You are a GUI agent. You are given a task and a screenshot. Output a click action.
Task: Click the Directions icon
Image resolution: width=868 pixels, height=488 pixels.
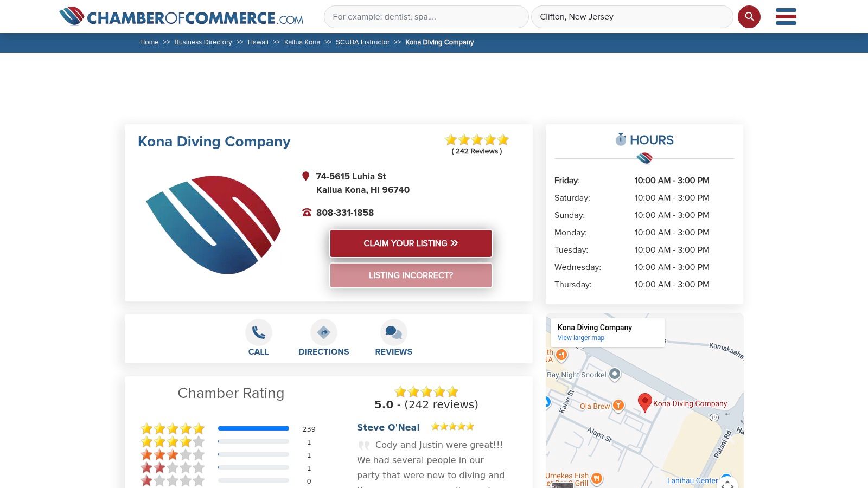[323, 332]
